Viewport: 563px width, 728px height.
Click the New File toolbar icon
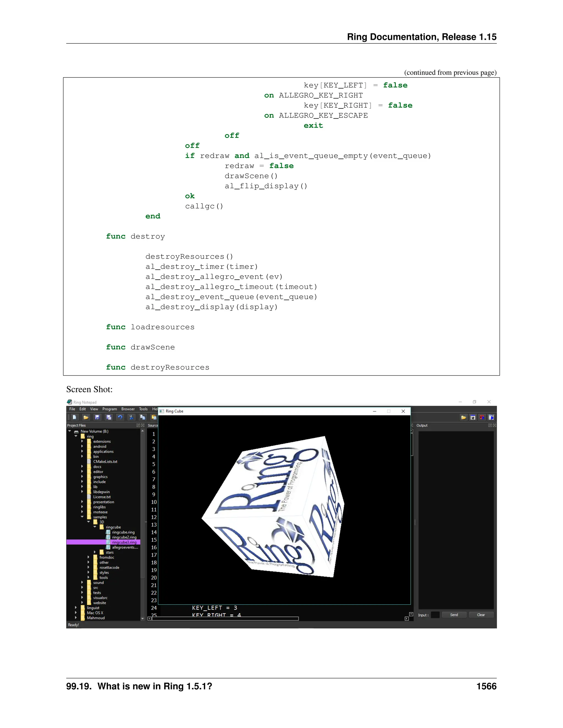(75, 417)
